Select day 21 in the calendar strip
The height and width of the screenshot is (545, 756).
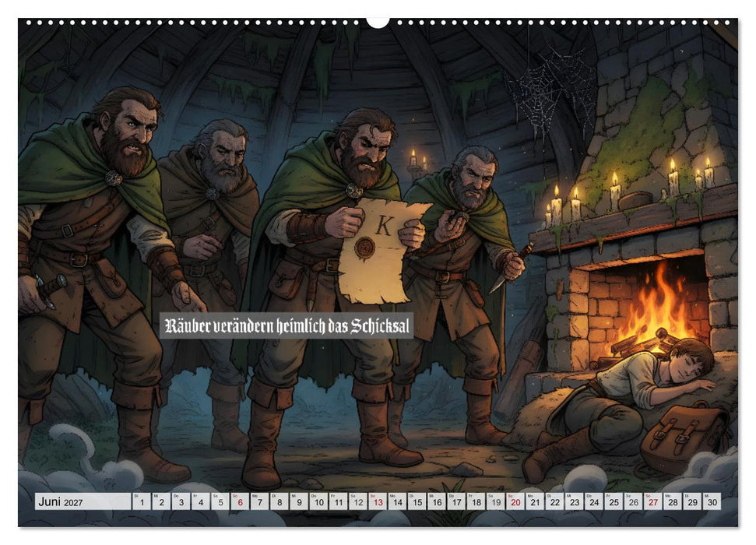(x=536, y=501)
